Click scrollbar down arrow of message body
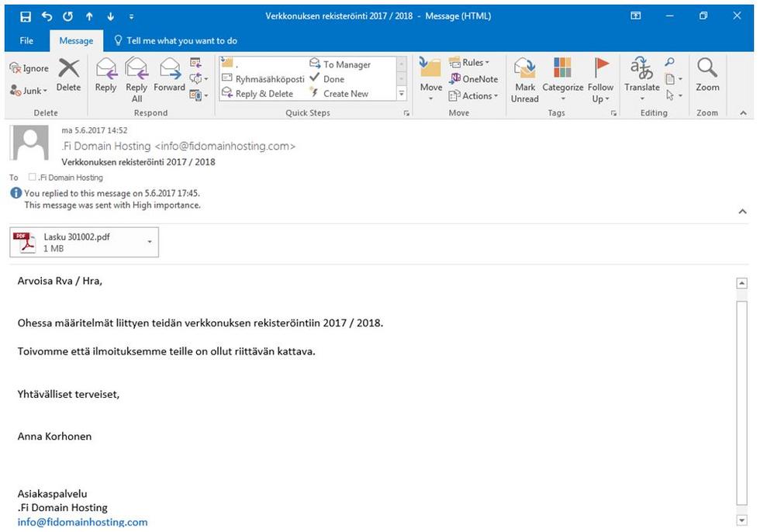The image size is (760, 532). (x=741, y=520)
